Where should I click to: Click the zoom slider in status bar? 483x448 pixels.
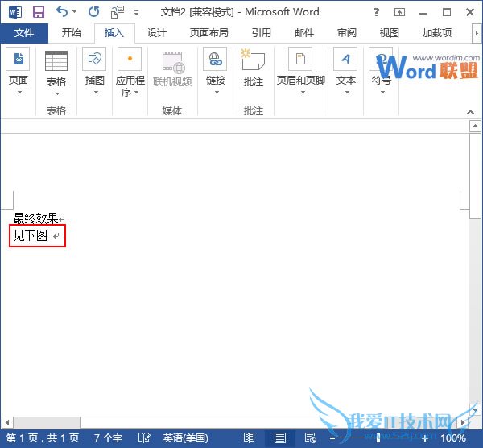click(378, 438)
